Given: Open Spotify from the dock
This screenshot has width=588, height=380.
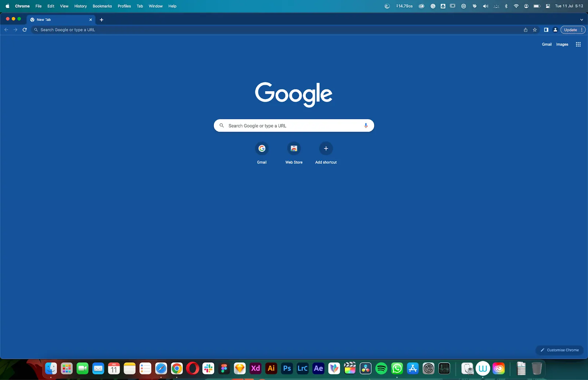Looking at the screenshot, I should click(x=381, y=368).
